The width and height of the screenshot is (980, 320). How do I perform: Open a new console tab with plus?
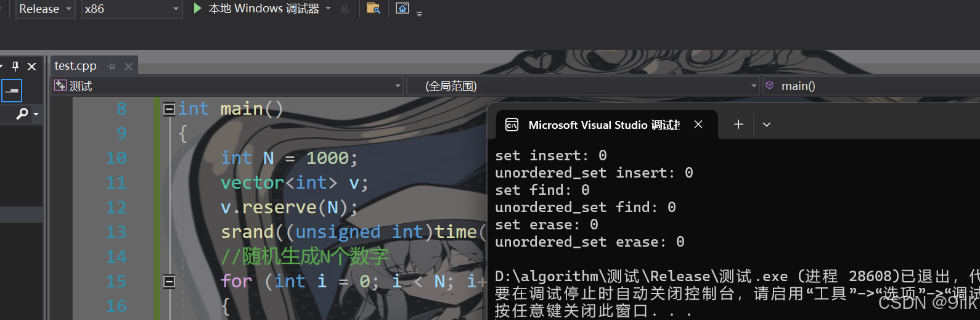point(738,125)
